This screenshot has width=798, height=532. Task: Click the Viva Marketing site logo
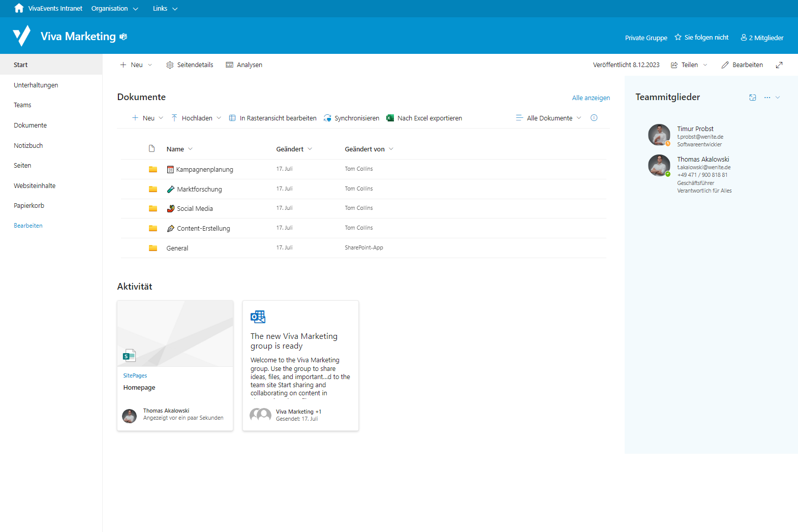click(x=22, y=36)
